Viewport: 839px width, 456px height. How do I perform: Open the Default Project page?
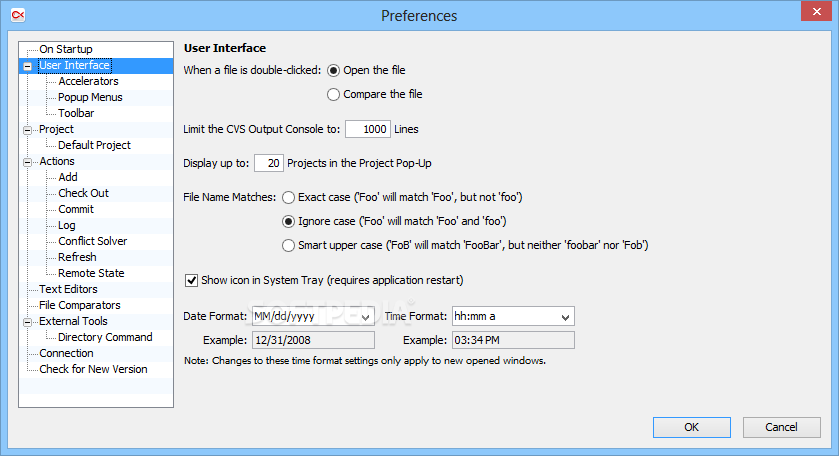[94, 146]
